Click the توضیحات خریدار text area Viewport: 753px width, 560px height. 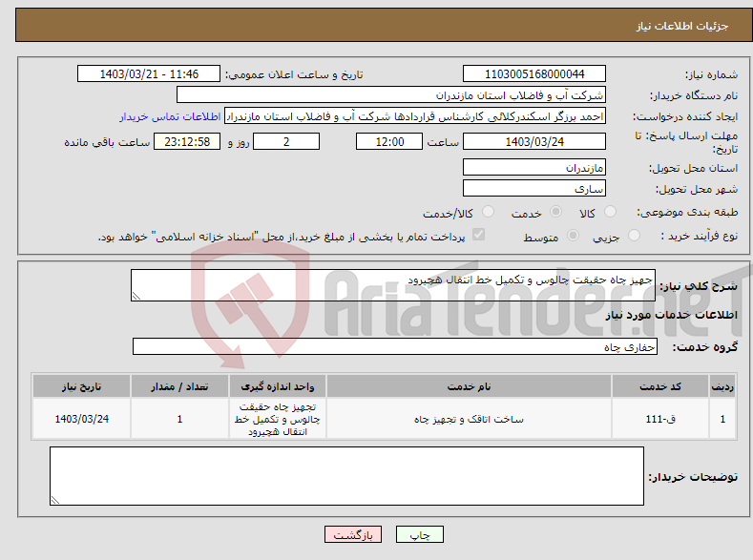[x=346, y=476]
